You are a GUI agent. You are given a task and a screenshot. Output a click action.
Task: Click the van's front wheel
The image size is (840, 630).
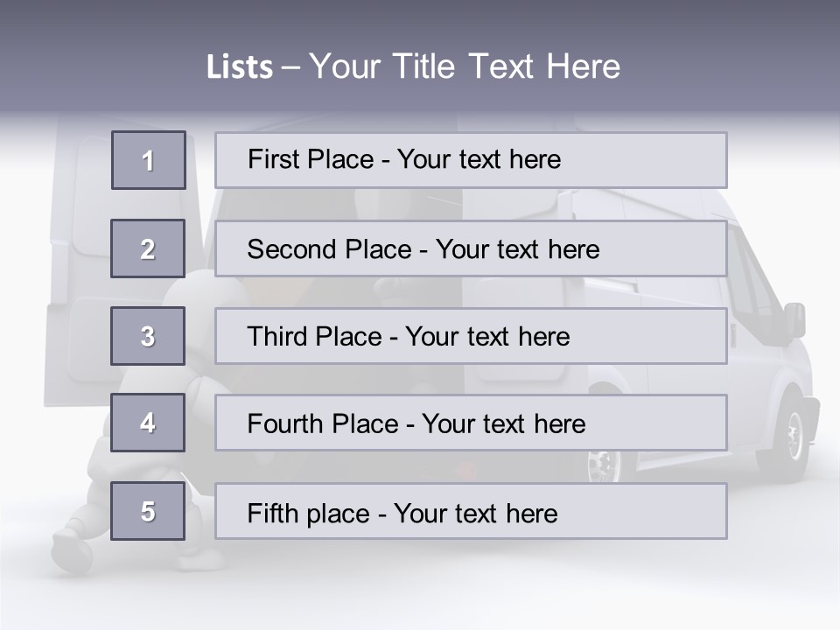pyautogui.click(x=792, y=435)
